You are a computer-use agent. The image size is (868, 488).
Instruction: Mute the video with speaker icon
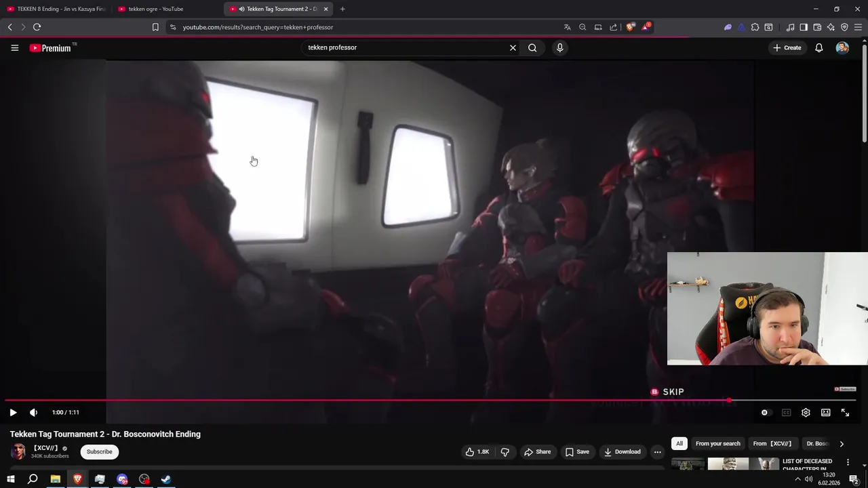[x=33, y=412]
